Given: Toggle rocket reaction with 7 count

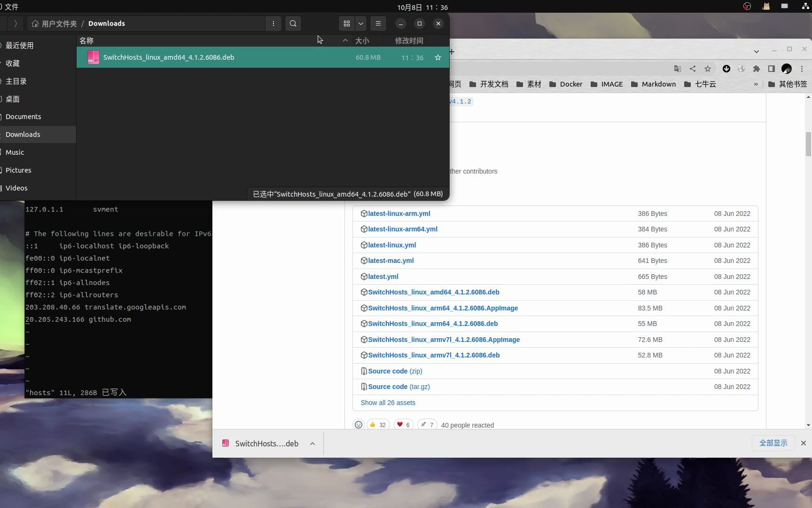Looking at the screenshot, I should click(427, 425).
